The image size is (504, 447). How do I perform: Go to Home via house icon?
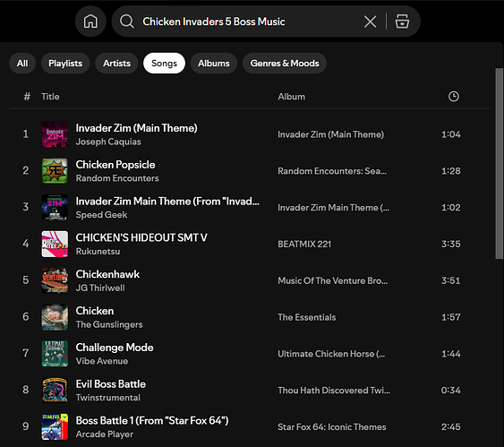(90, 21)
